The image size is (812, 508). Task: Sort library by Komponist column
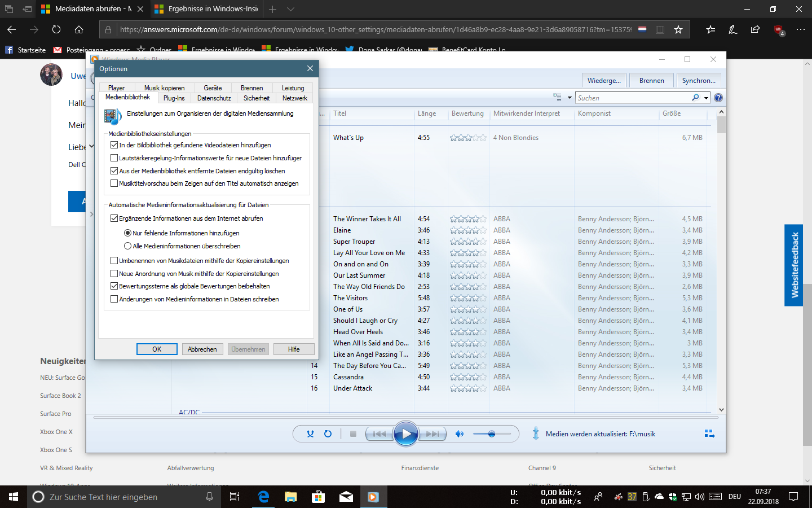594,113
